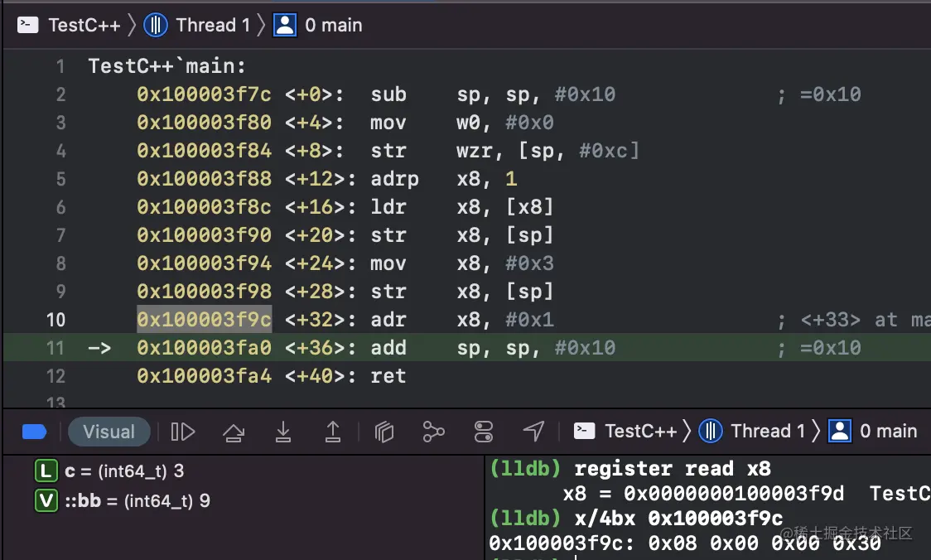The image size is (931, 560).
Task: Click the current instruction arrow on line 11
Action: click(x=99, y=347)
